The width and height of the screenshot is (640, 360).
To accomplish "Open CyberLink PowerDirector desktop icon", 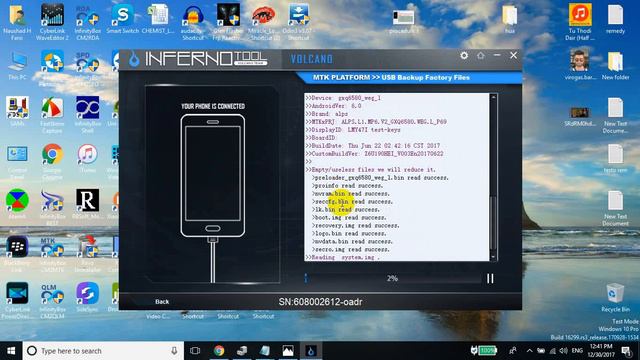I will pyautogui.click(x=17, y=301).
